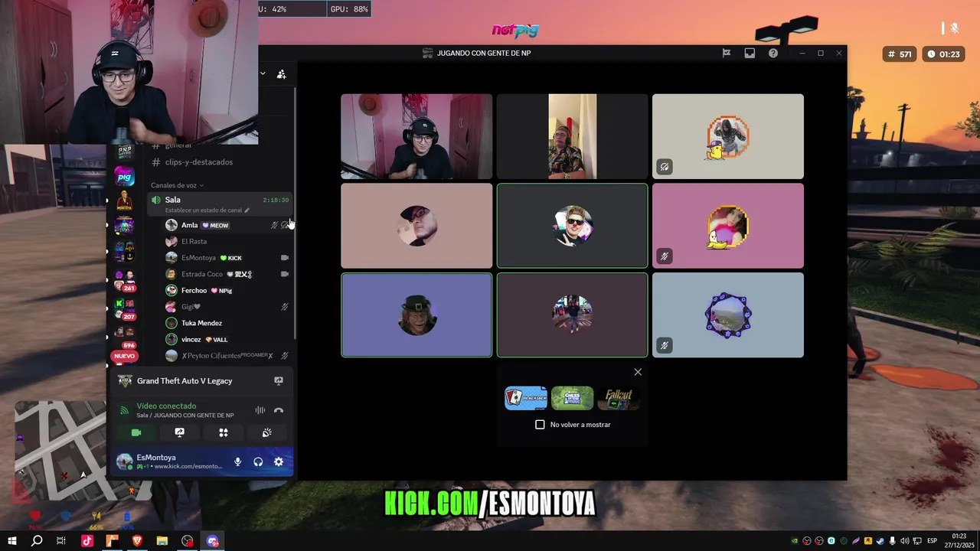Screen dimensions: 980x551
Task: Open OBS Studio from taskbar
Action: [x=188, y=541]
